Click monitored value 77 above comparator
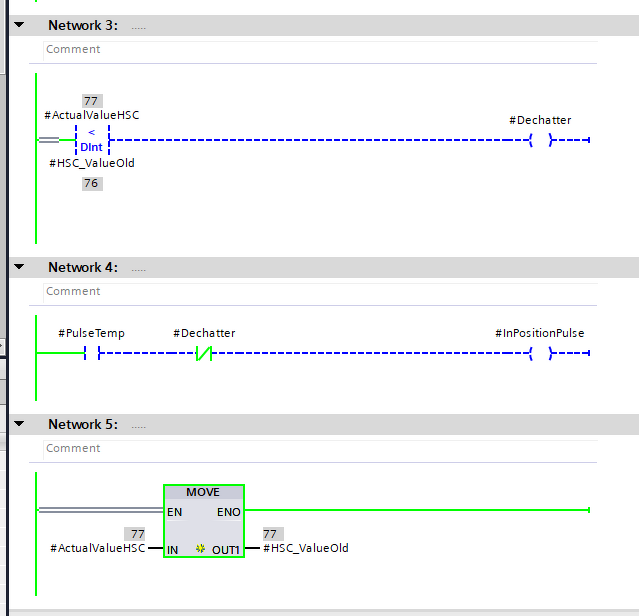 (92, 101)
